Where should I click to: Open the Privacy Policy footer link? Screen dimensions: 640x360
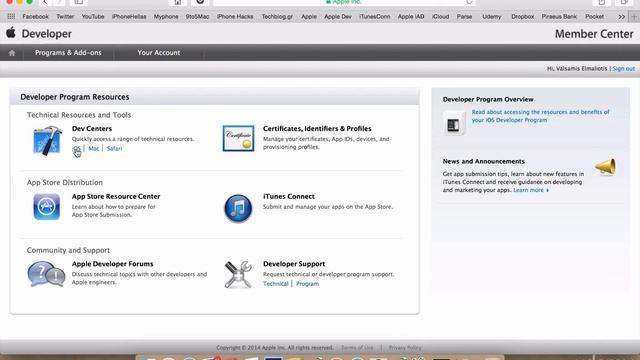tap(405, 348)
